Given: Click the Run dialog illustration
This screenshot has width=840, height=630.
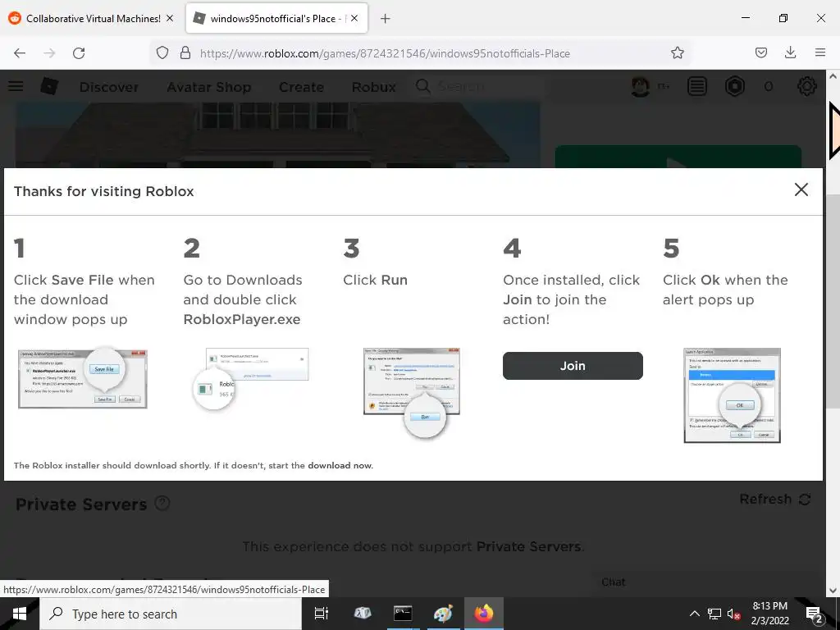Looking at the screenshot, I should (x=412, y=392).
